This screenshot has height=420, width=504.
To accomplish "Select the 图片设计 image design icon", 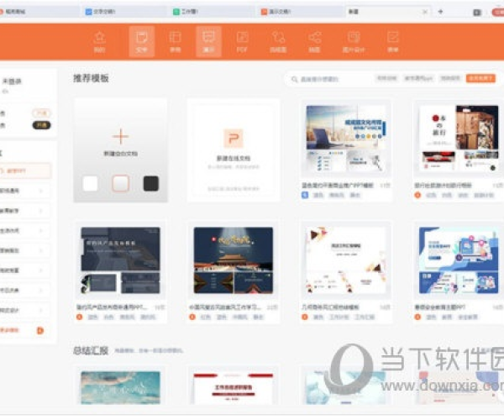I will 354,41.
